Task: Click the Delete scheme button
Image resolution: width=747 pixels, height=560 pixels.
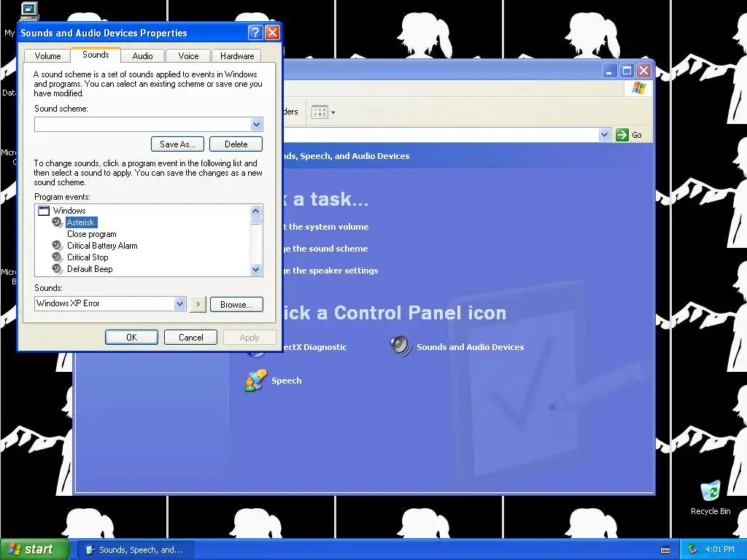Action: click(x=236, y=144)
